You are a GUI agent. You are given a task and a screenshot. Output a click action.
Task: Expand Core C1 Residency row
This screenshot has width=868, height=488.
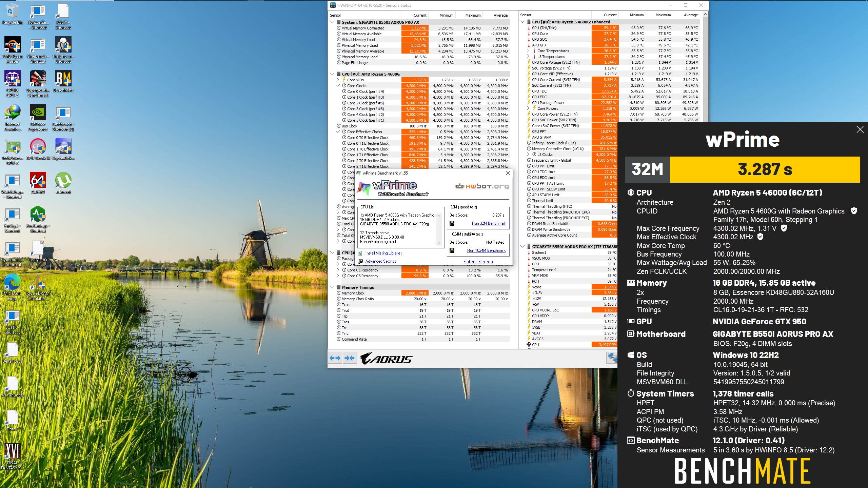pos(338,270)
